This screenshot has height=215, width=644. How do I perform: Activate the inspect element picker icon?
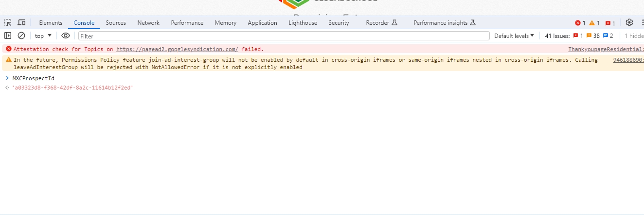click(x=8, y=23)
